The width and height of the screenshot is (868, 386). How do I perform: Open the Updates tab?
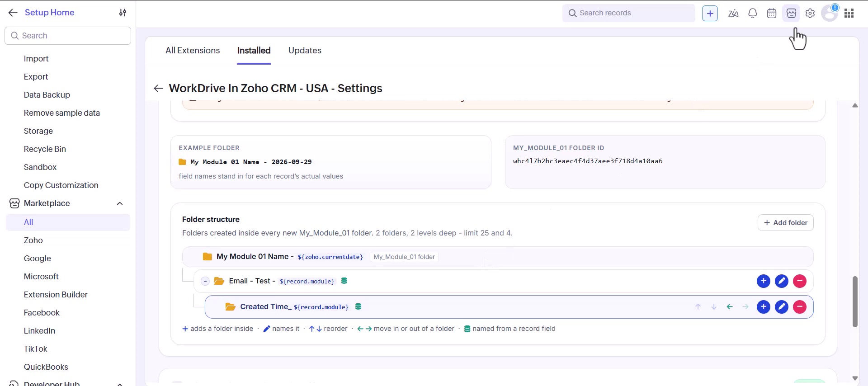click(305, 51)
